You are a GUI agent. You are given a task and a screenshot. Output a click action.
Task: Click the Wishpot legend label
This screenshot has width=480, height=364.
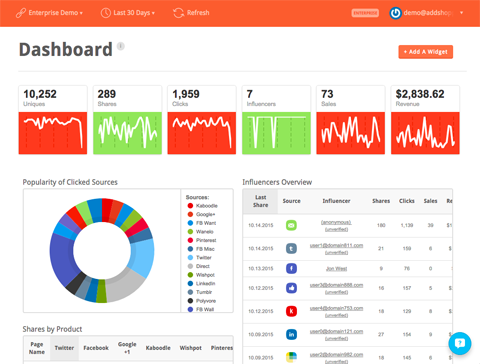(205, 275)
